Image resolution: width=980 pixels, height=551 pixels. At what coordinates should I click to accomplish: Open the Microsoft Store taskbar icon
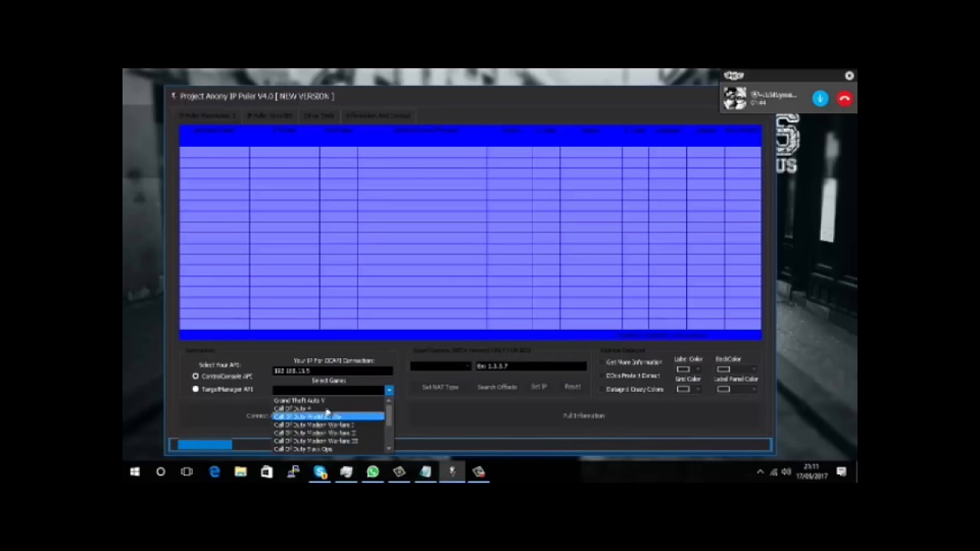coord(266,472)
